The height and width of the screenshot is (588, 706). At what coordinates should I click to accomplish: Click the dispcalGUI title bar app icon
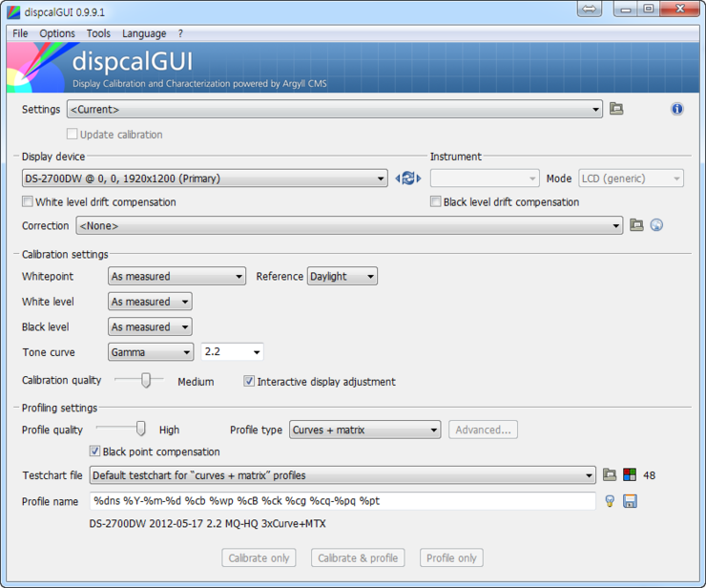(x=13, y=12)
